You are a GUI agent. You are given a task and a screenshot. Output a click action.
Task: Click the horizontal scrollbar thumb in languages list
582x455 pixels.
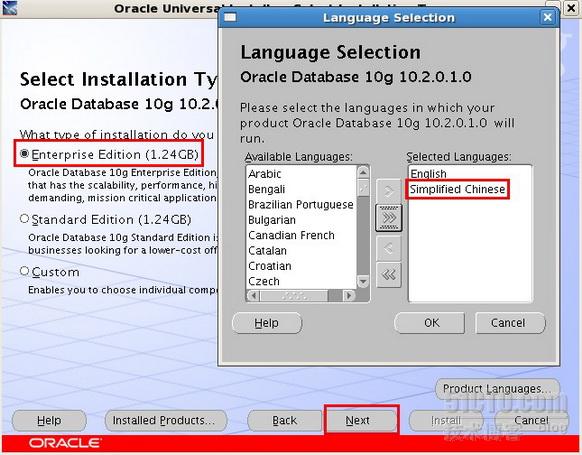tap(294, 296)
